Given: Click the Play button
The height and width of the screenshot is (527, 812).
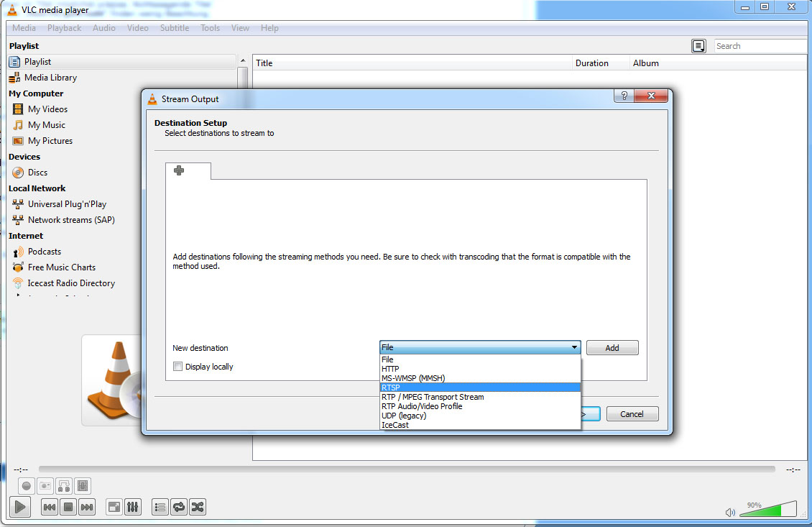Looking at the screenshot, I should point(20,507).
